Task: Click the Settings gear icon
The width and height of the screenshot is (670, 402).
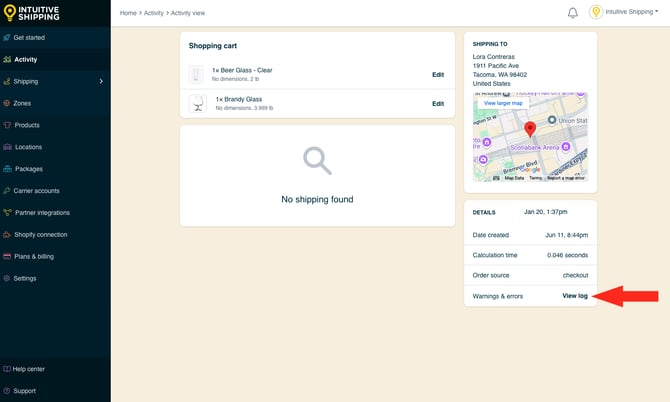Action: tap(6, 278)
